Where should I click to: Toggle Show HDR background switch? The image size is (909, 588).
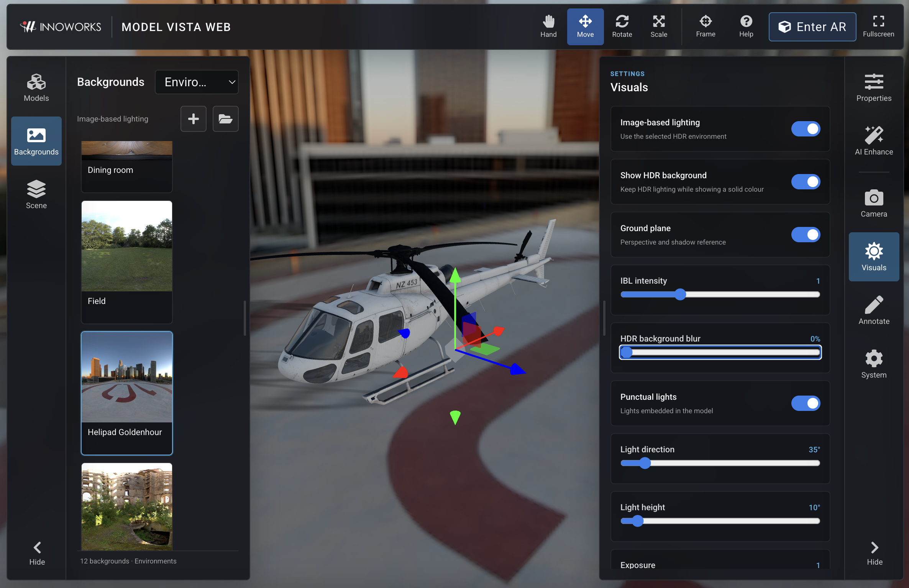tap(806, 182)
